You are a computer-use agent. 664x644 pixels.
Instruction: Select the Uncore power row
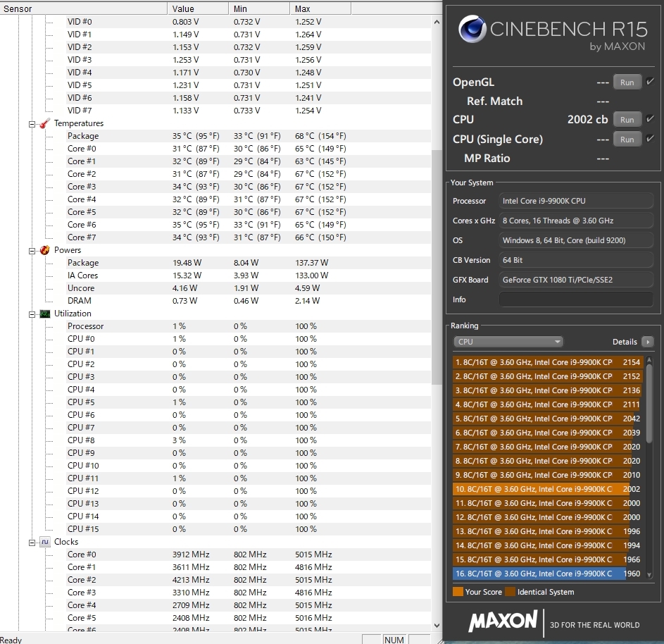tap(248, 288)
